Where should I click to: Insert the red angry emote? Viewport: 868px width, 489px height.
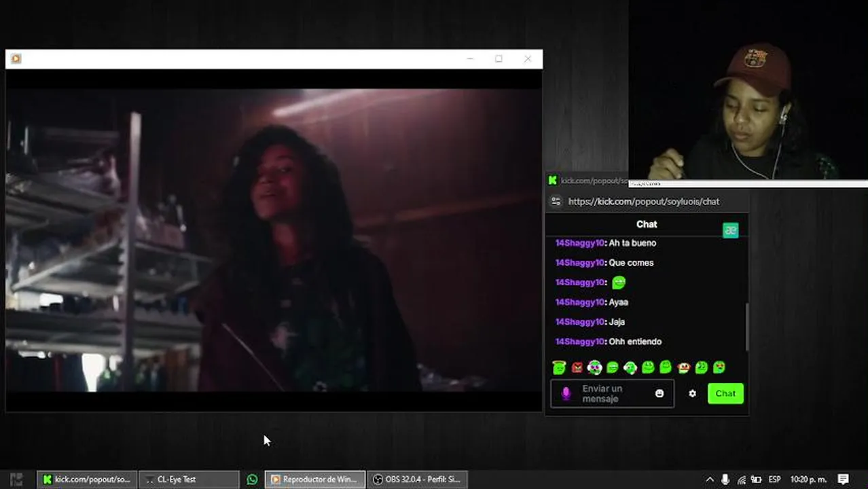click(x=577, y=368)
